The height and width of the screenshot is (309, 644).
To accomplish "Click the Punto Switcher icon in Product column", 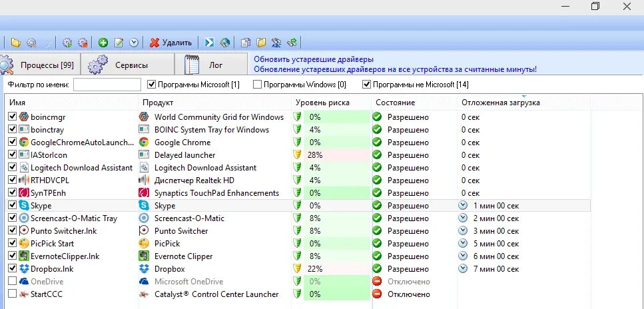I will [x=144, y=231].
